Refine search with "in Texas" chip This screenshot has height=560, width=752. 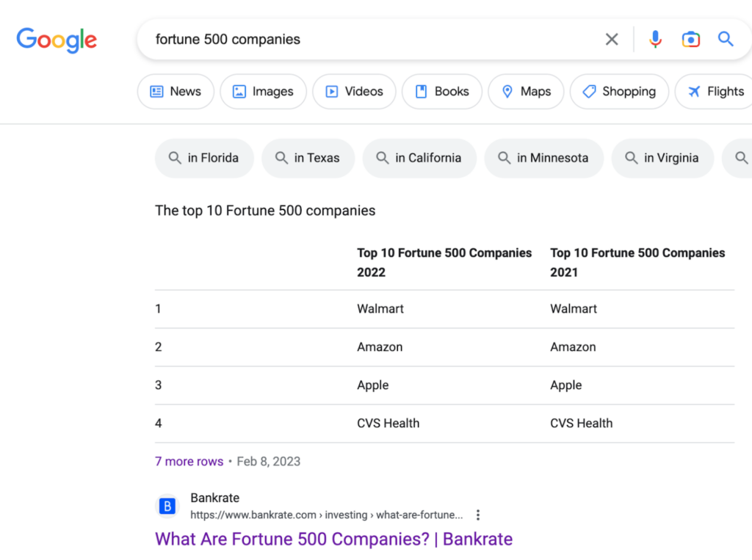tap(308, 158)
